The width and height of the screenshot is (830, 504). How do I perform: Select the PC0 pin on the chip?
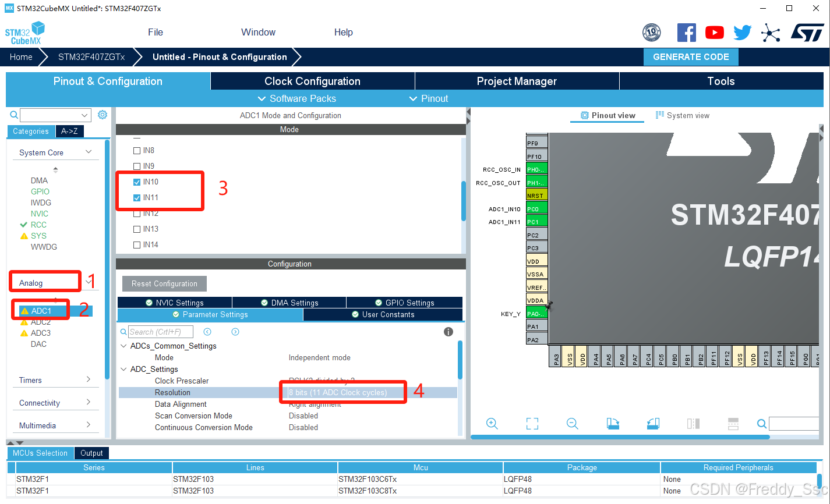tap(536, 208)
